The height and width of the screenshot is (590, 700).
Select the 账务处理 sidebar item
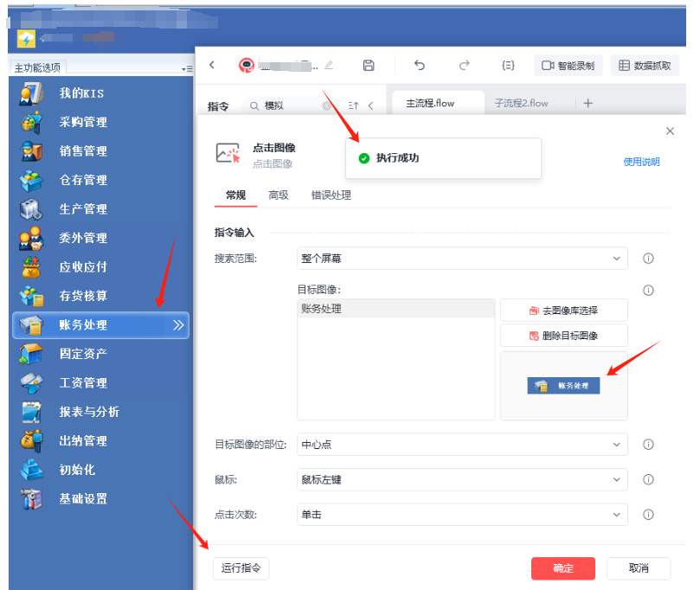[x=101, y=325]
